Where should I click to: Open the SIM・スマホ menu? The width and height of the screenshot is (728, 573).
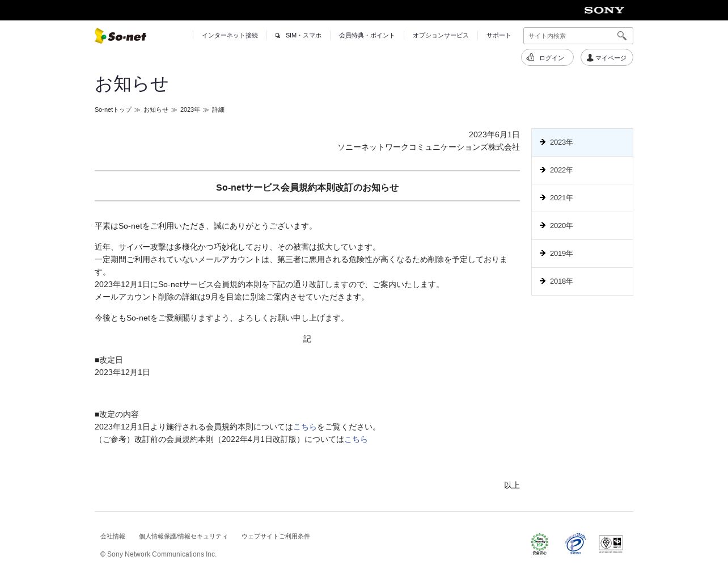[x=298, y=35]
